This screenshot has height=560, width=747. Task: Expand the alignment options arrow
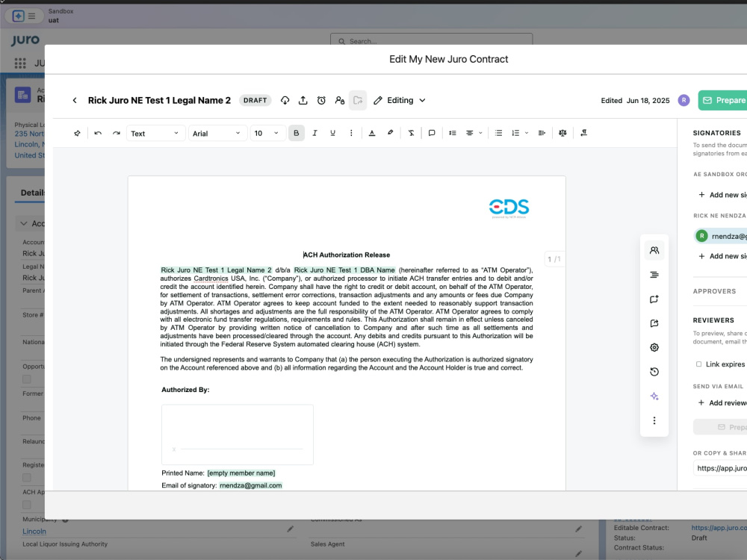[480, 134]
